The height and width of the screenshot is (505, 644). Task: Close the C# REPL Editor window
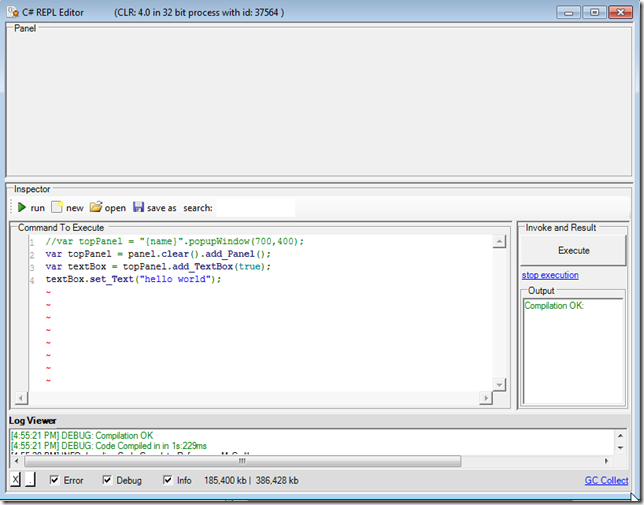pyautogui.click(x=620, y=12)
